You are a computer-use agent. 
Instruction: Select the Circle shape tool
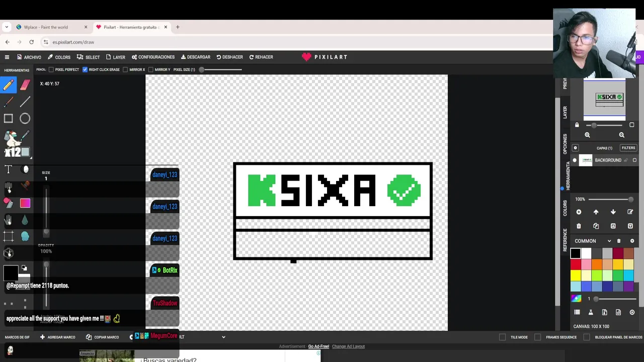point(25,119)
